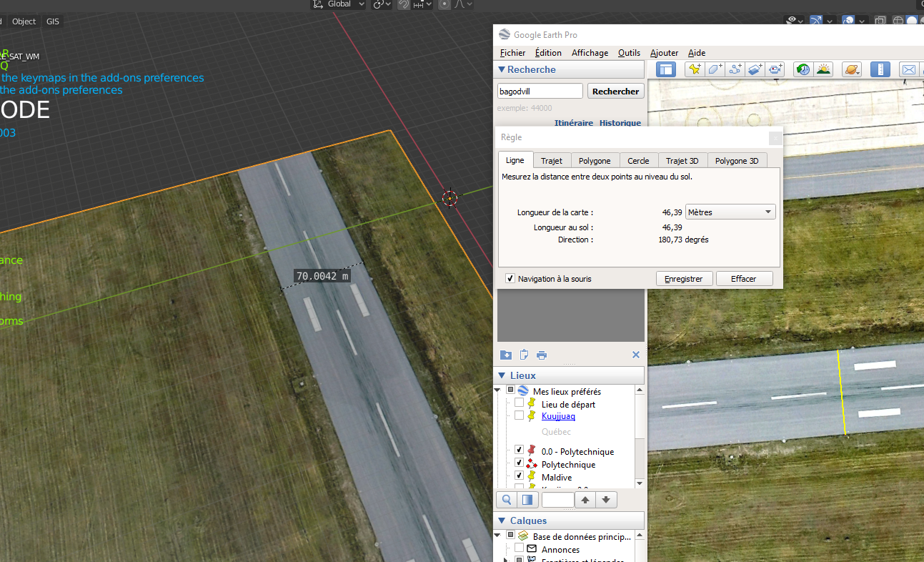Image resolution: width=924 pixels, height=562 pixels.
Task: Click the Effacer button in the ruler dialog
Action: coord(744,278)
